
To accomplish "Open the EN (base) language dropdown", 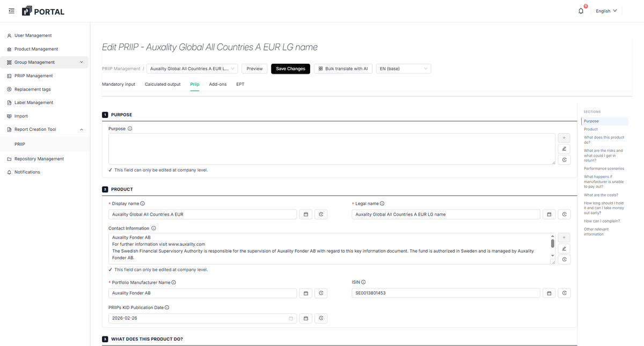I will 404,69.
